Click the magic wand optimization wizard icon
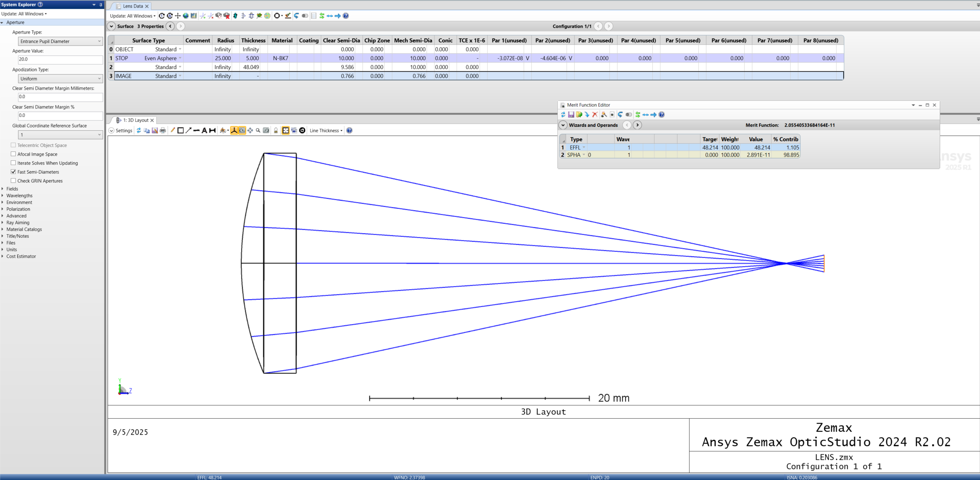 [x=604, y=115]
